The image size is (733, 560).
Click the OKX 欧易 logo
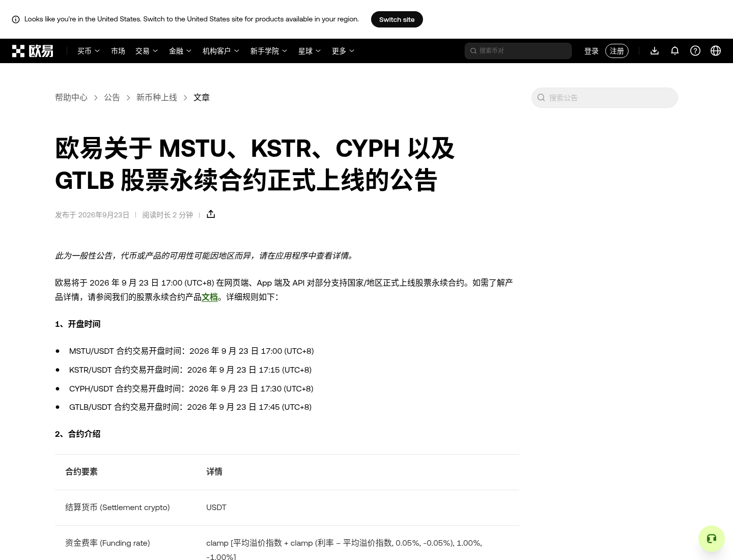(x=33, y=51)
